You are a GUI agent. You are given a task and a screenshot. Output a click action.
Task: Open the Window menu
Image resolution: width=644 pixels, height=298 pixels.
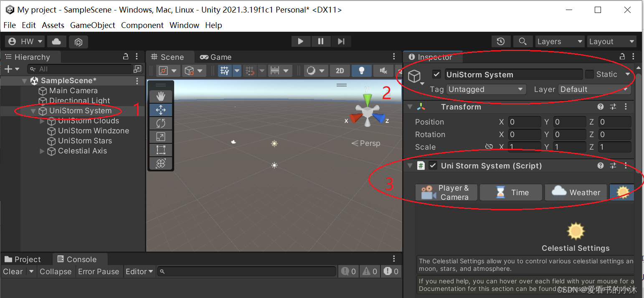tap(184, 25)
